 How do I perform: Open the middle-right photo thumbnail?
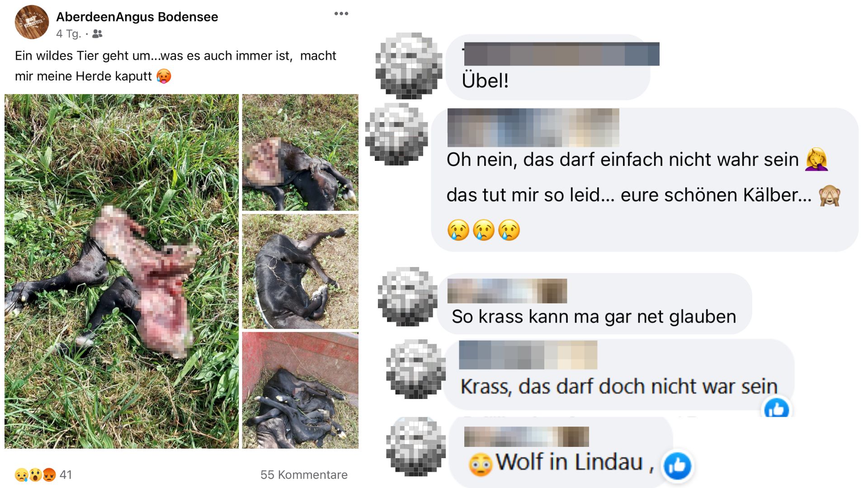pyautogui.click(x=300, y=272)
